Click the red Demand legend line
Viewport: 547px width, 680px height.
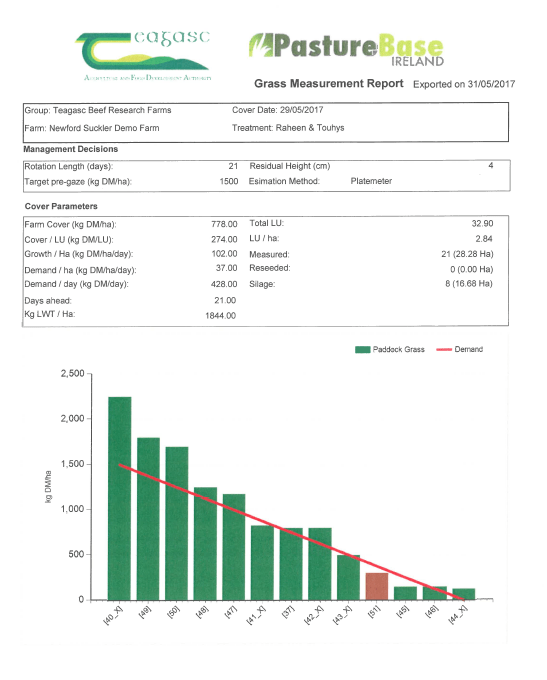point(444,350)
